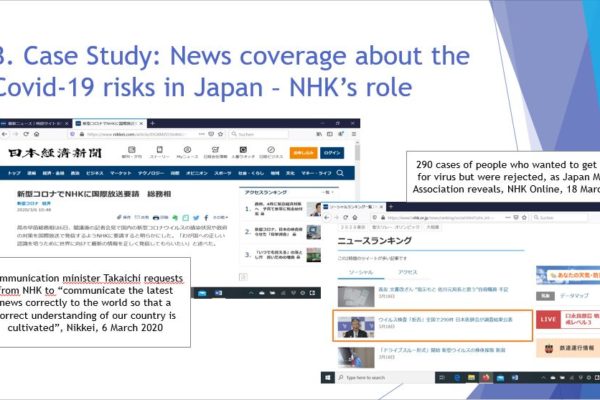Open the page actions ellipsis in the Nikkei address bar
This screenshot has width=600, height=400.
click(202, 134)
